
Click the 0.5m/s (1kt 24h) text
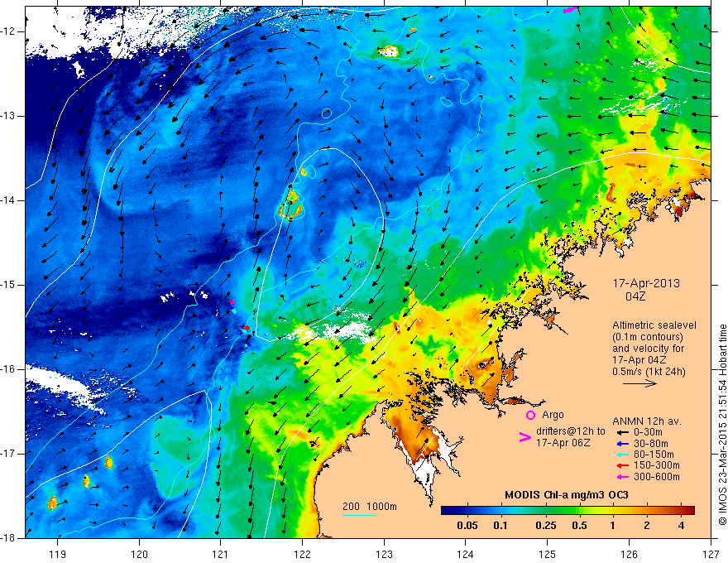pyautogui.click(x=649, y=372)
